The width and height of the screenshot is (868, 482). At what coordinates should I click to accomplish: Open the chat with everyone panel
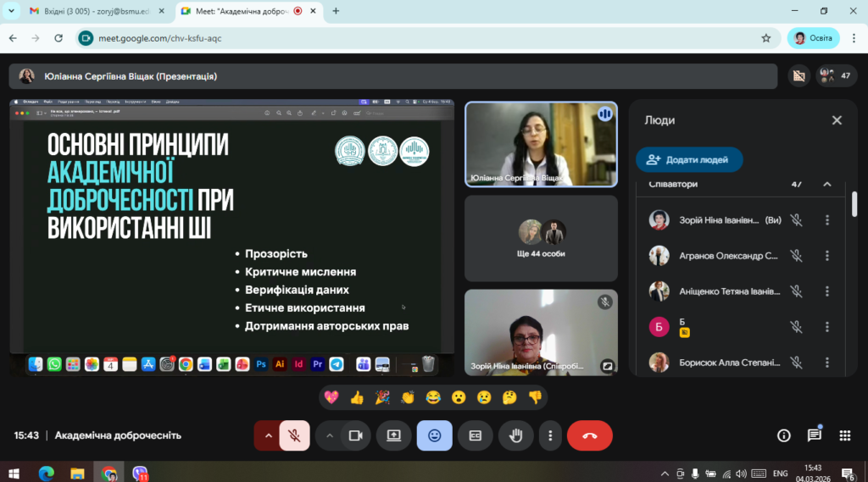tap(814, 435)
